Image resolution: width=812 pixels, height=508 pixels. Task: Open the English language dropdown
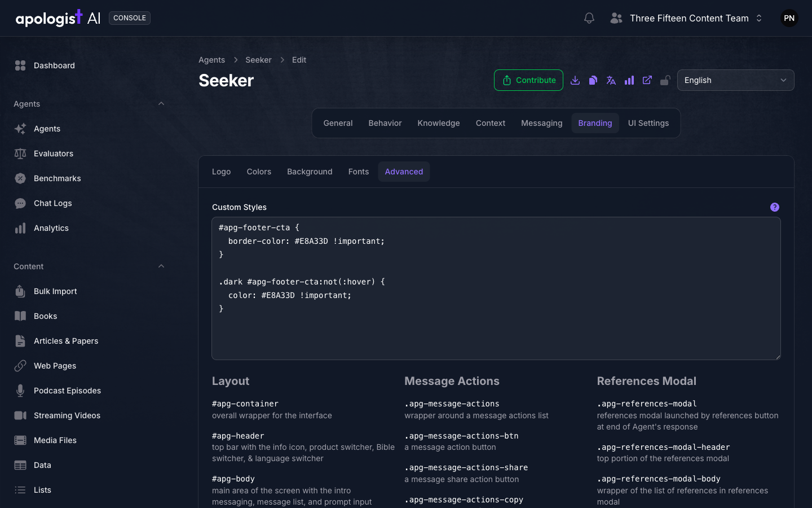pos(735,80)
